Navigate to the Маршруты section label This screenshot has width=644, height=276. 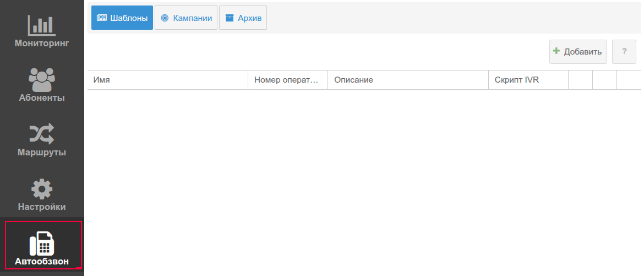(x=42, y=152)
